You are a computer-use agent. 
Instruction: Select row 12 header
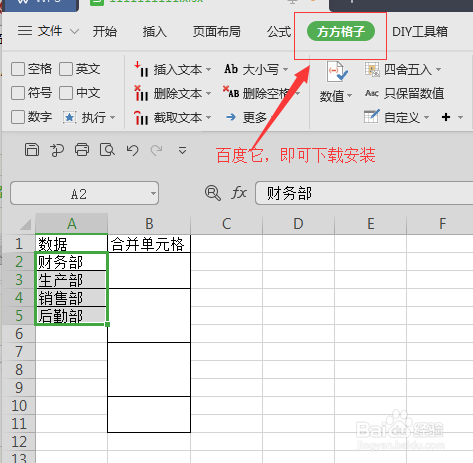click(19, 442)
